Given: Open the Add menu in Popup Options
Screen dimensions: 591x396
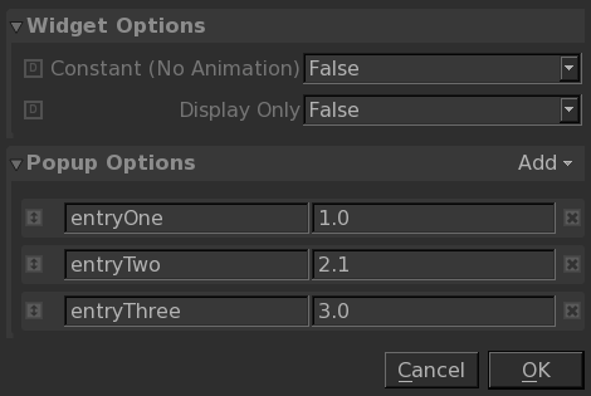Looking at the screenshot, I should 545,163.
